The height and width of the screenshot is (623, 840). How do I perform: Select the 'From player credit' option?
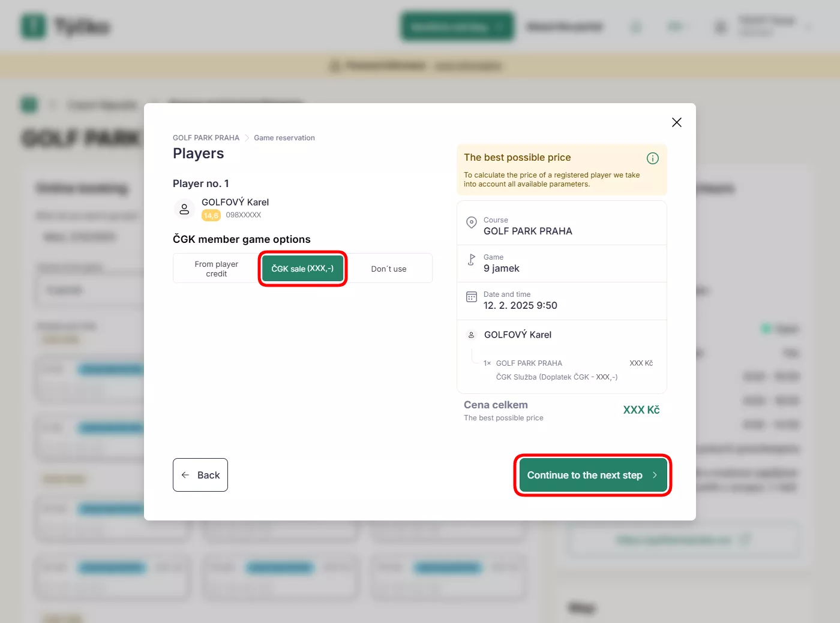coord(217,269)
